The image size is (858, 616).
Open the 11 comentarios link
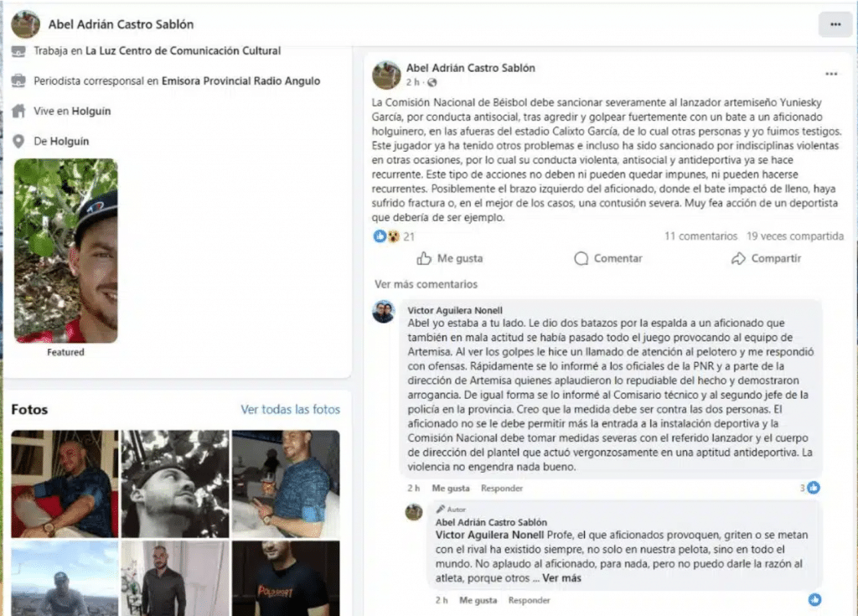[701, 236]
